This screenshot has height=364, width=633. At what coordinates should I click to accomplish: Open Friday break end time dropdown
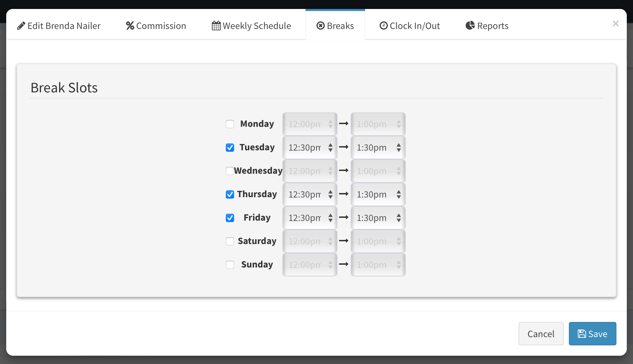pos(378,218)
